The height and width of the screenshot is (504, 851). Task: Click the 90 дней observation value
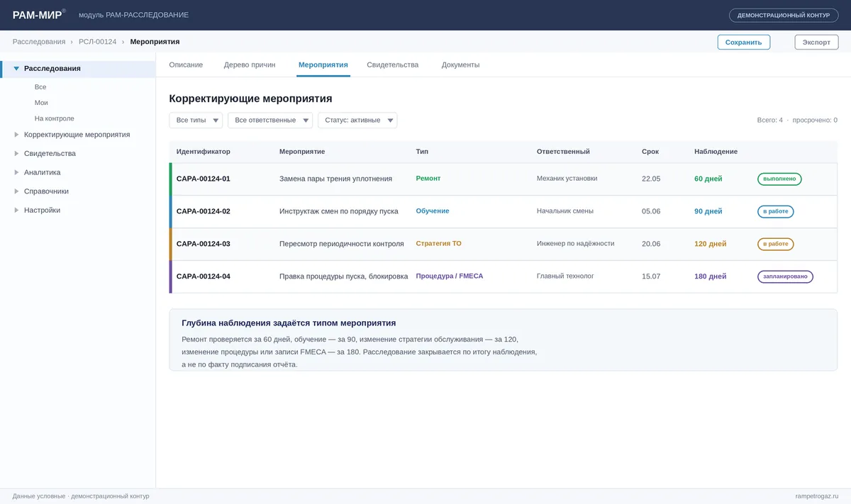(x=708, y=211)
